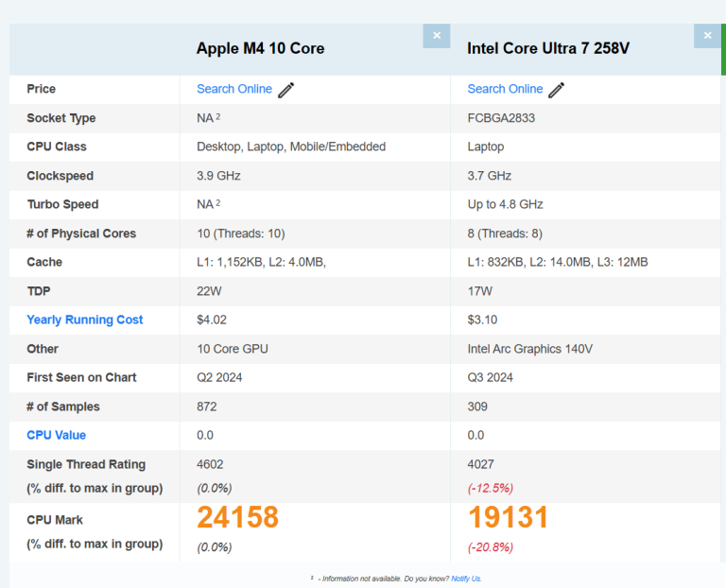Click the # of Physical Cores label
This screenshot has width=726, height=588.
[x=81, y=233]
